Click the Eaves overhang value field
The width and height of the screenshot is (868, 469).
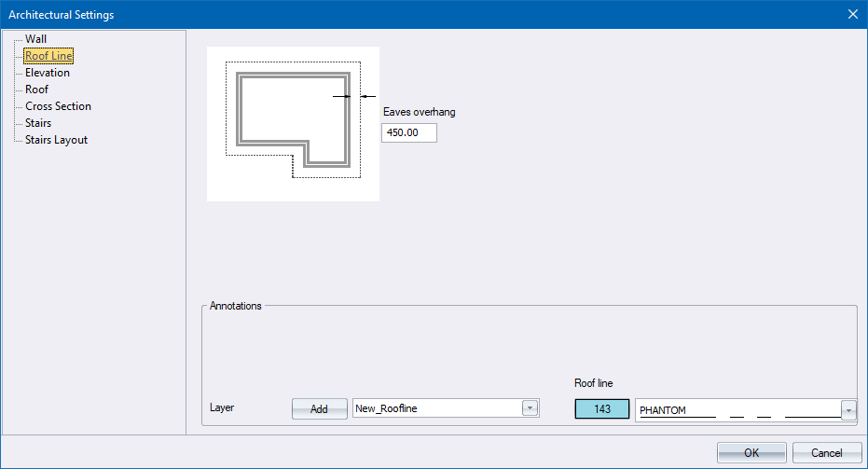click(408, 133)
